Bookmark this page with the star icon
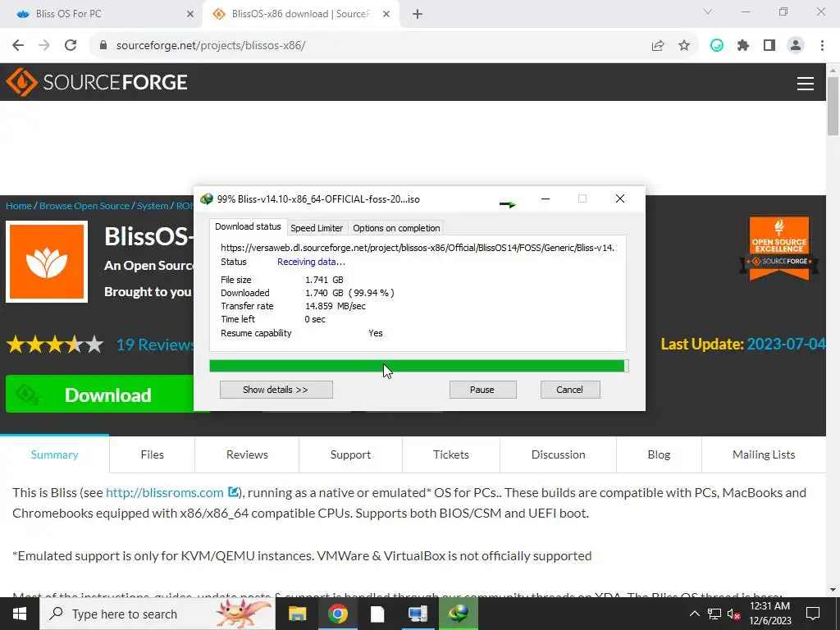840x630 pixels. 684,46
